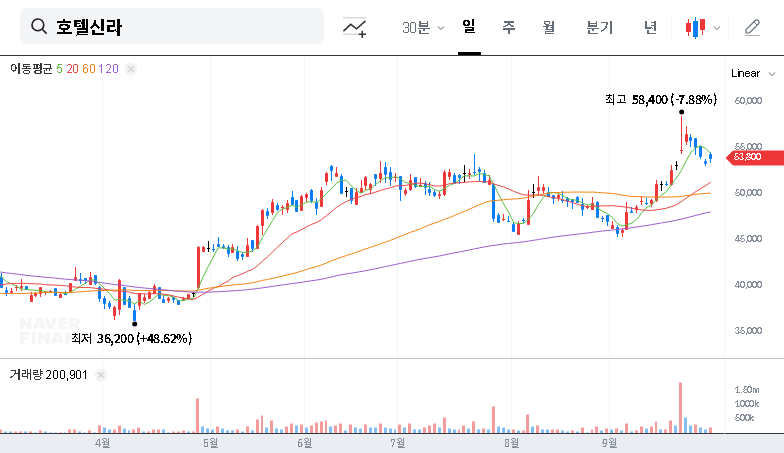
Task: Switch to the 주 weekly tab
Action: pyautogui.click(x=508, y=27)
